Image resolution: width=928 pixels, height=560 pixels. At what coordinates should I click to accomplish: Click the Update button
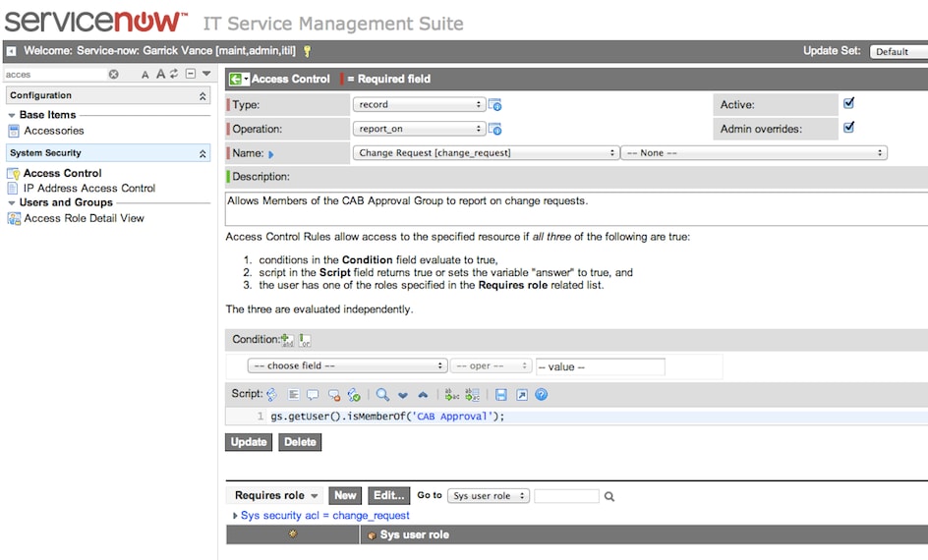pyautogui.click(x=249, y=442)
